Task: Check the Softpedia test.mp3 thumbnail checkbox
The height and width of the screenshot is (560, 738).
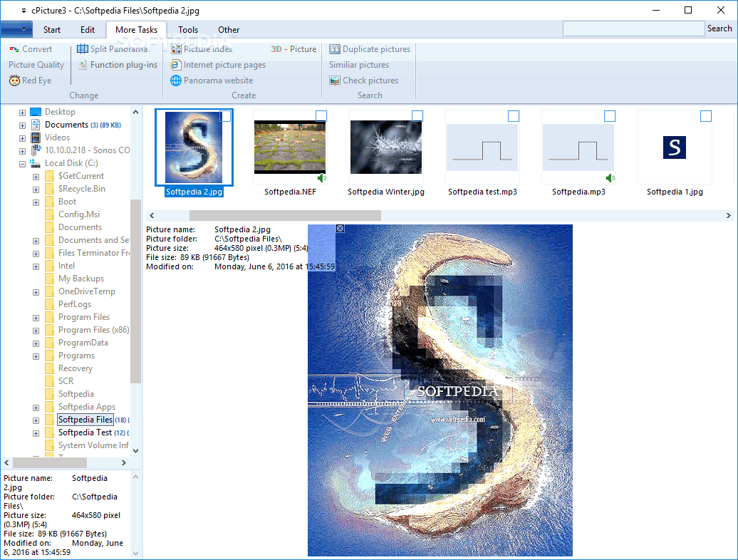Action: pyautogui.click(x=514, y=115)
